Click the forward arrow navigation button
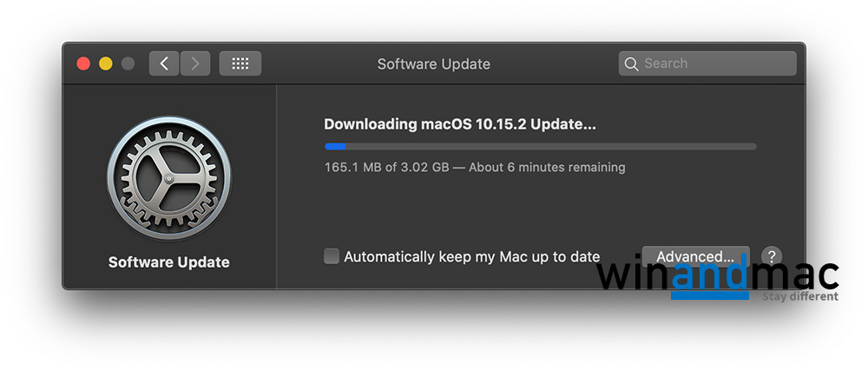This screenshot has width=868, height=372. click(x=195, y=63)
